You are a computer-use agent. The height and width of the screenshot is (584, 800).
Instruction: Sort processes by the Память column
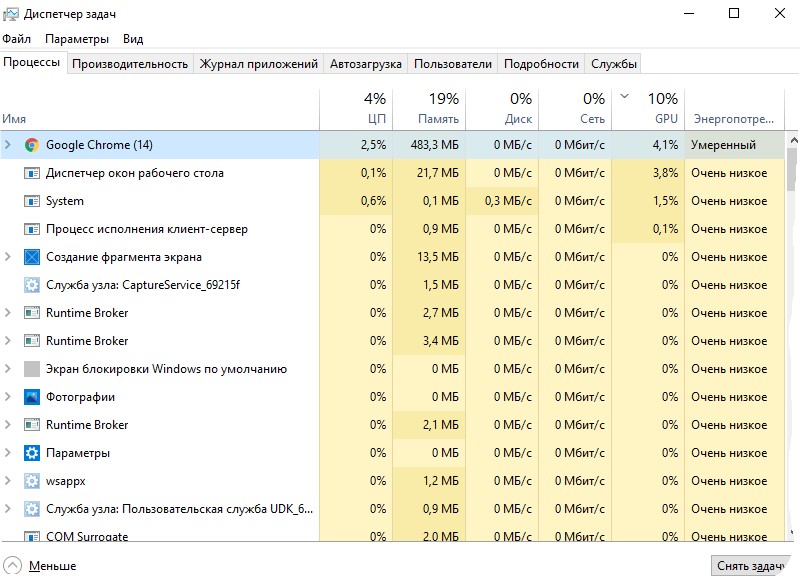tap(430, 108)
